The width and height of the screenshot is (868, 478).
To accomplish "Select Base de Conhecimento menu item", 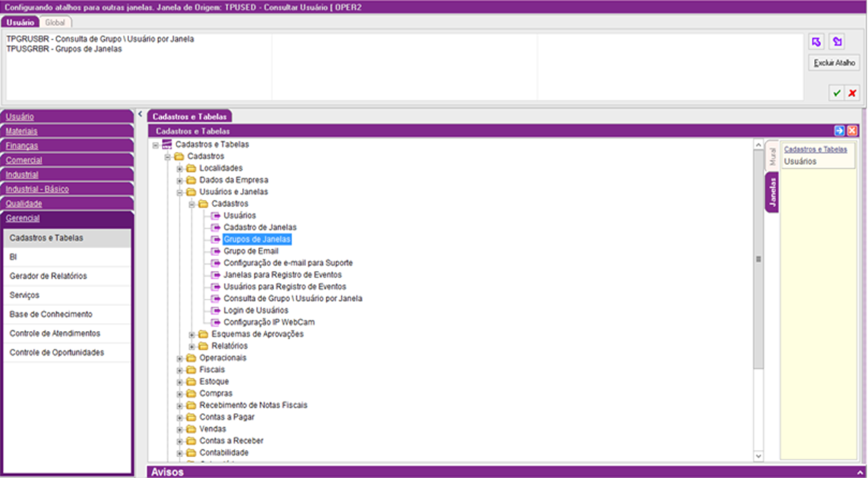I will [x=67, y=314].
